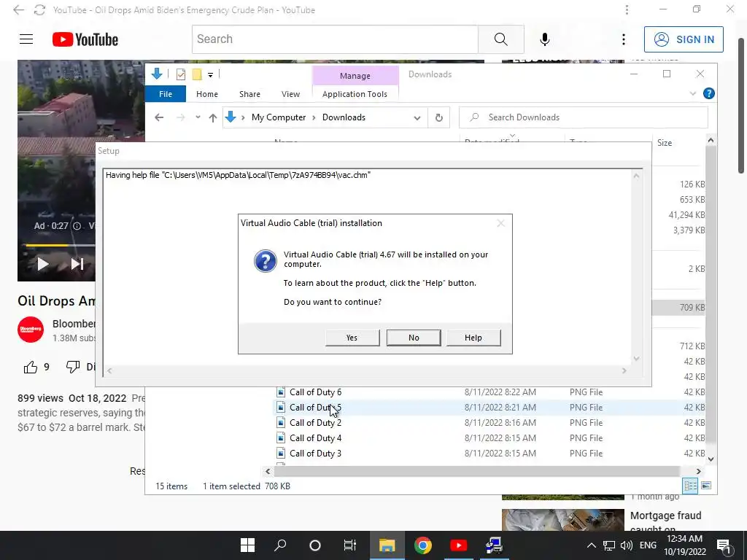Switch to large thumbnails view icon
Screen dimensions: 747x560
706,486
